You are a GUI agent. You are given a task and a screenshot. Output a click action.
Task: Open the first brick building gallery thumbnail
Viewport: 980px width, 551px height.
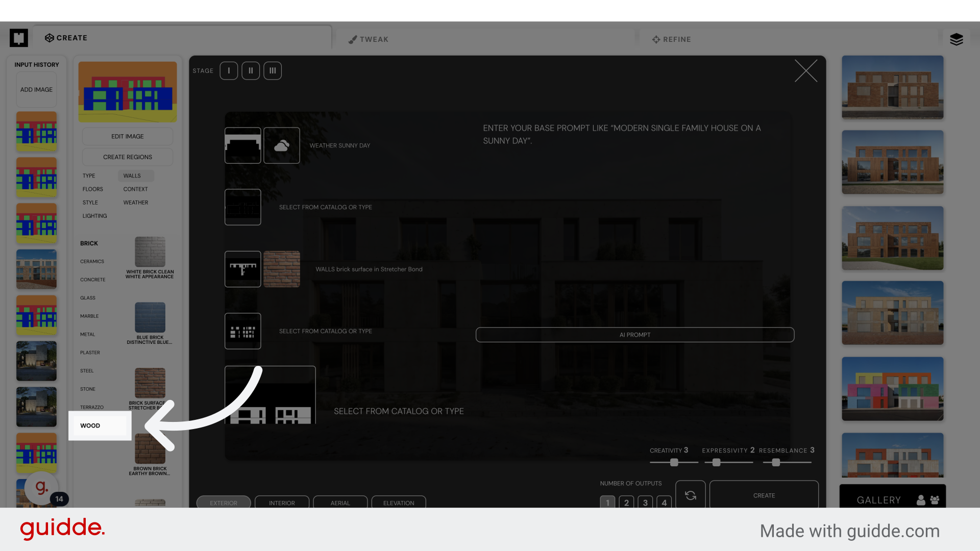[893, 87]
